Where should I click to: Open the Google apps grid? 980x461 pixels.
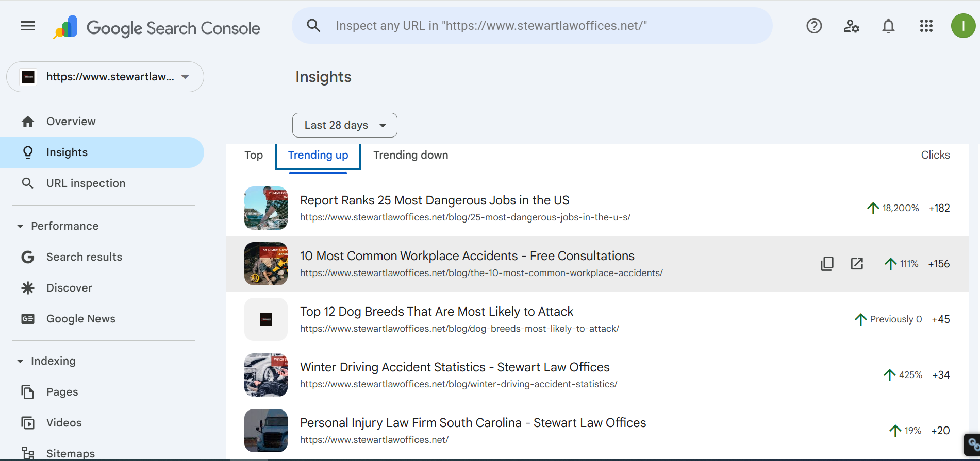pyautogui.click(x=926, y=26)
